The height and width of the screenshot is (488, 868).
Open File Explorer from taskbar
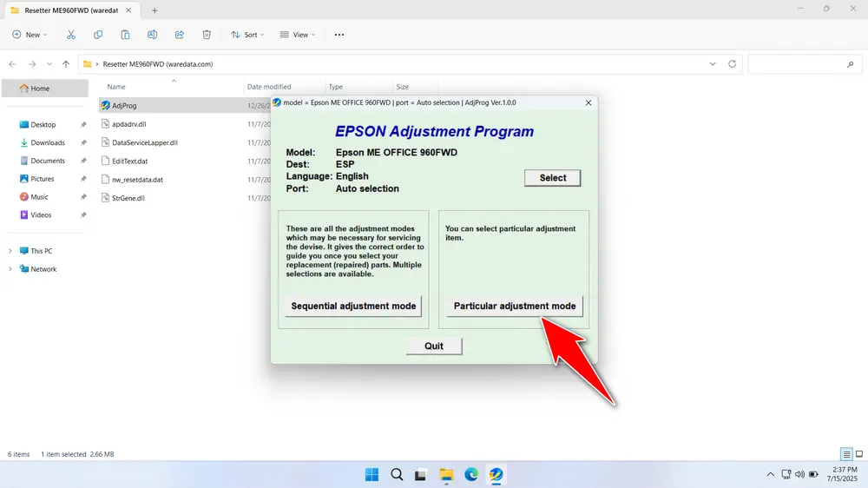446,475
